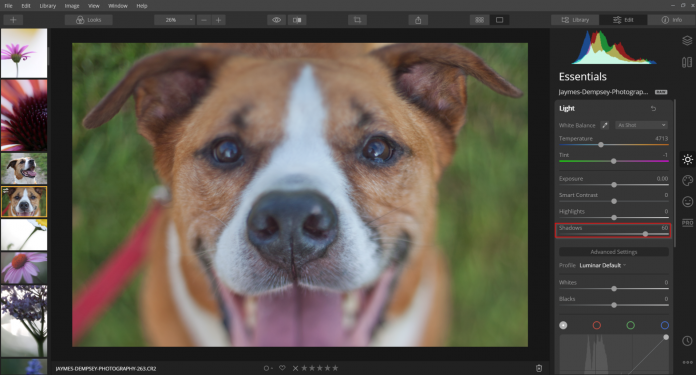The image size is (696, 375).
Task: Select the highlighted dog face thumbnail
Action: (24, 201)
